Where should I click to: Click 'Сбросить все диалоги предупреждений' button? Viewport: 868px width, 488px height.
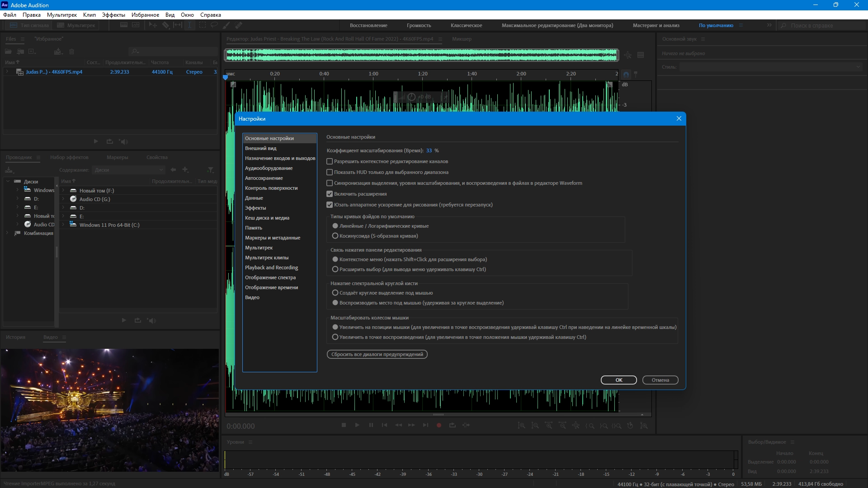pyautogui.click(x=377, y=354)
